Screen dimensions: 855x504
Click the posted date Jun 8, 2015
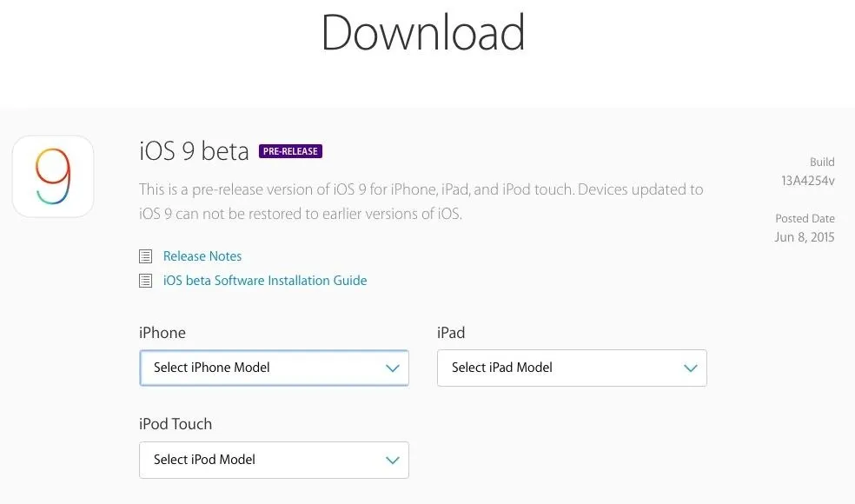coord(805,237)
